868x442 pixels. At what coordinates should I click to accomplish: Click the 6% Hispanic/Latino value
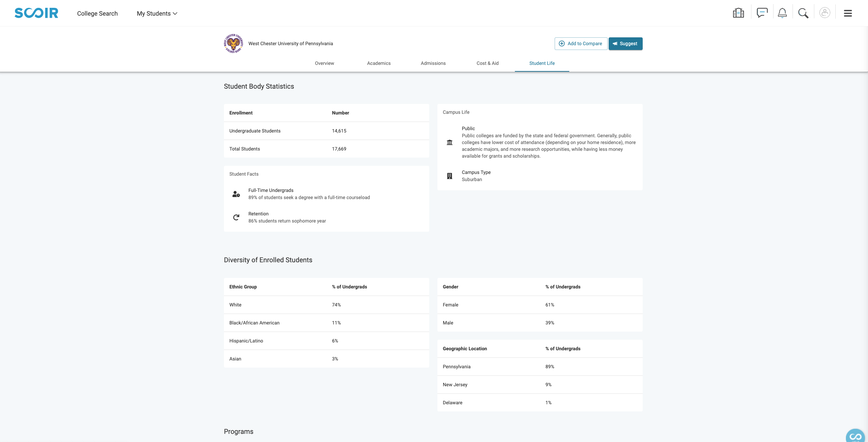pos(335,341)
